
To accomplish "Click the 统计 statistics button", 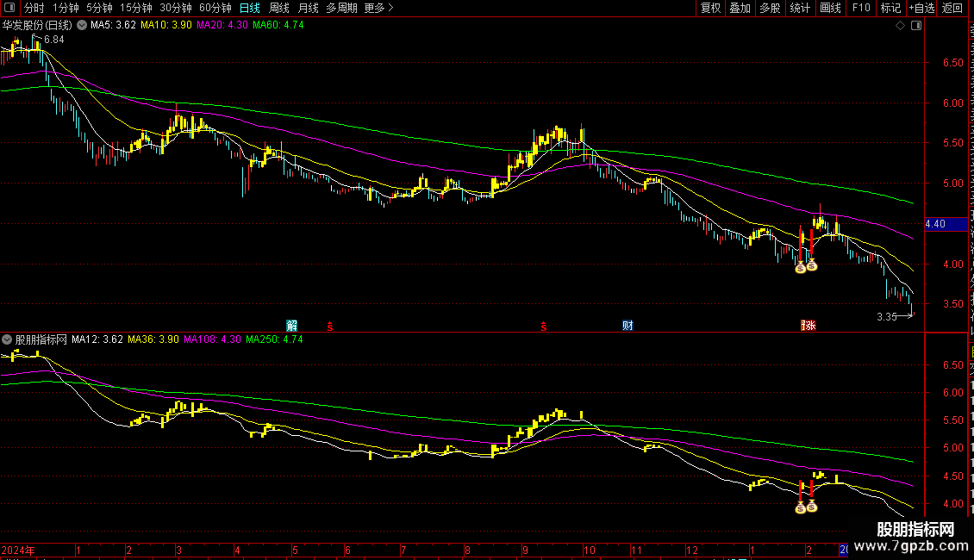I will (x=800, y=8).
